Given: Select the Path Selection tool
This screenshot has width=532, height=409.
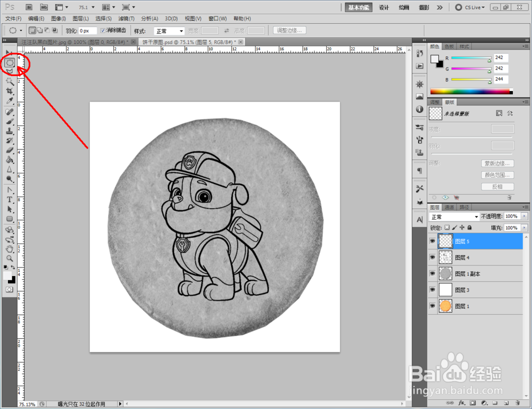Looking at the screenshot, I should (10, 209).
